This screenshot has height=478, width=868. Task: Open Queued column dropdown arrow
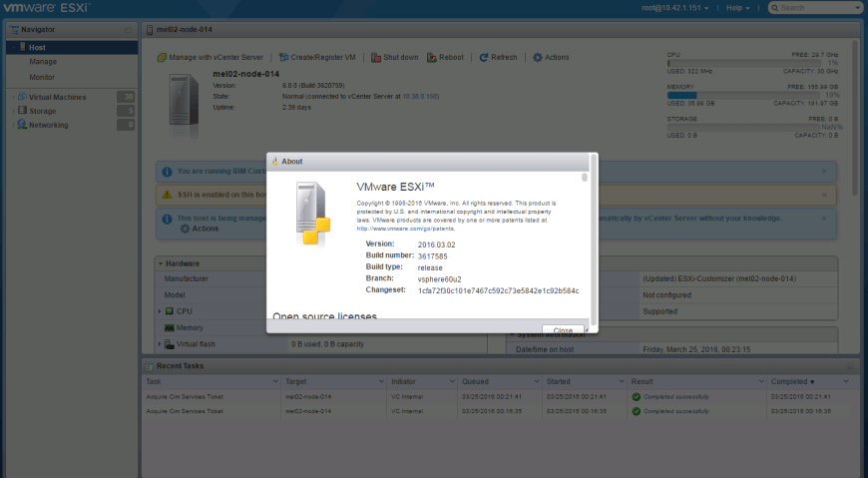[537, 381]
